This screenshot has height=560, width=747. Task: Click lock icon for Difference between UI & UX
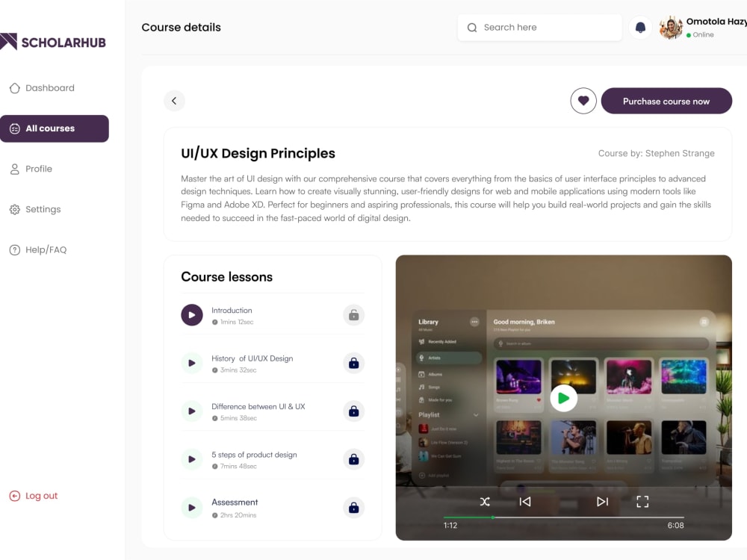353,411
